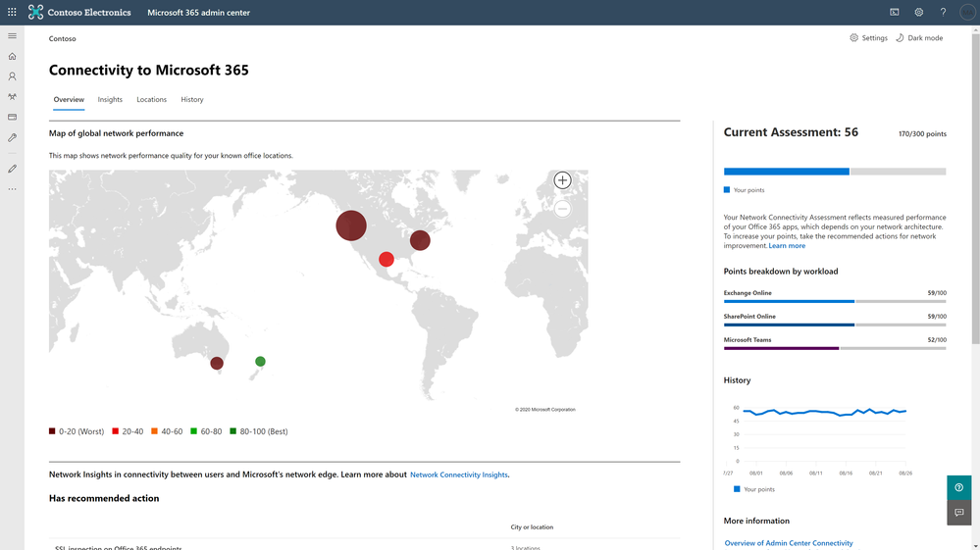
Task: Open Network Connectivity Insights link
Action: point(459,475)
